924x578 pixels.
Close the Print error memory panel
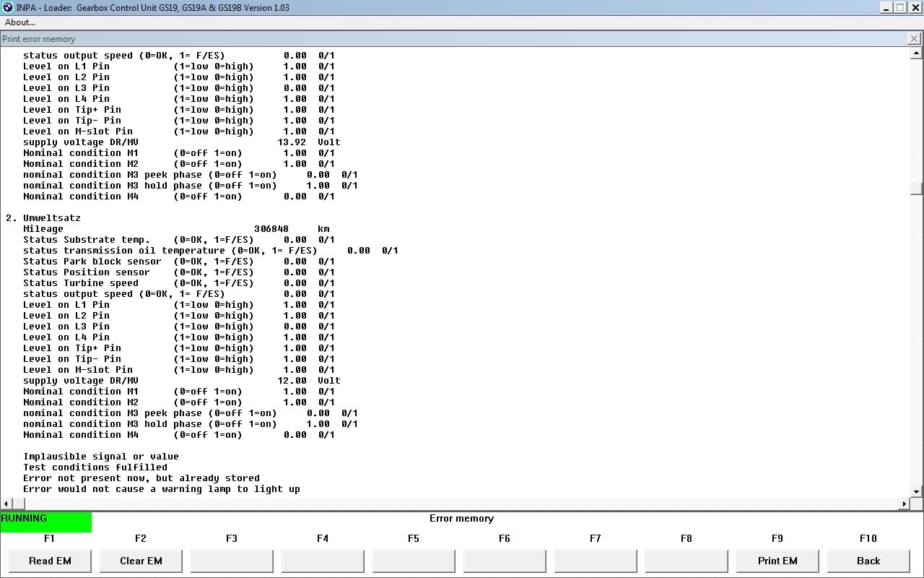(915, 39)
